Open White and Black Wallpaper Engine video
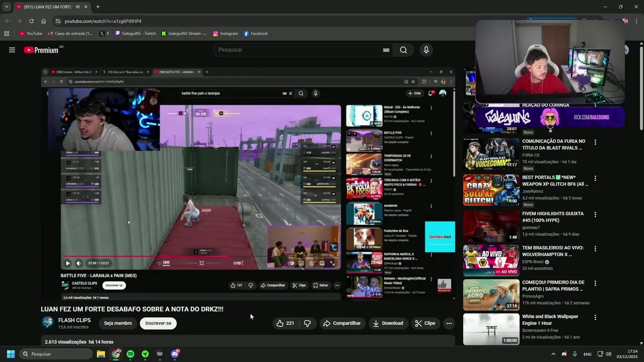The height and width of the screenshot is (362, 644). [x=491, y=329]
